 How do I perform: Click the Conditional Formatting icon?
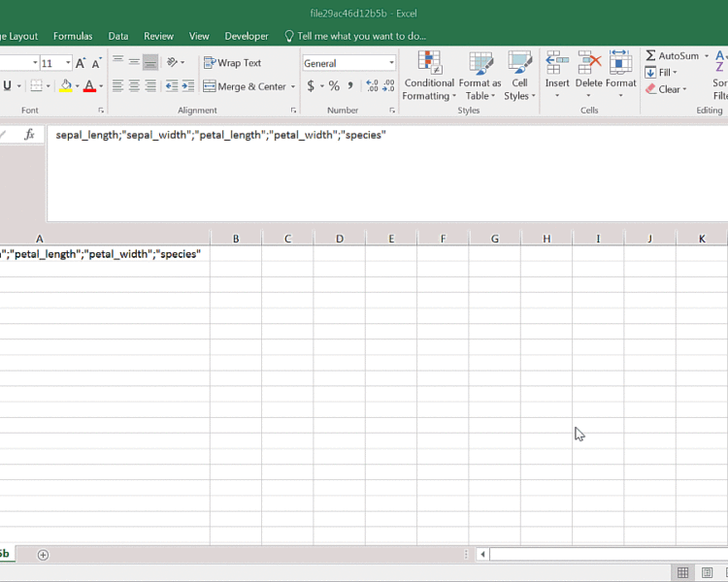[x=429, y=65]
